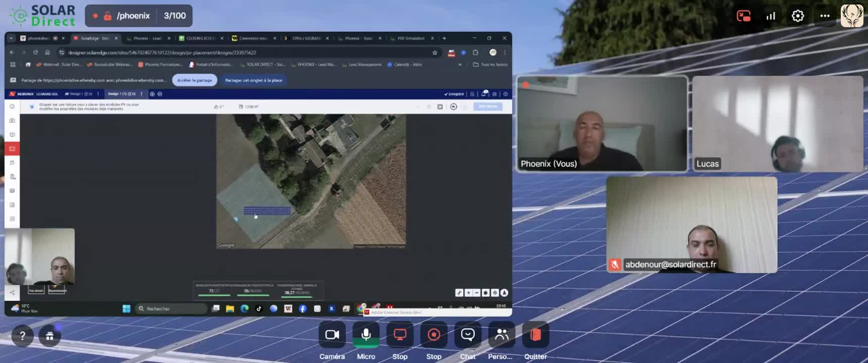Click the gift icon next to help
Viewport: 868px width, 363px height.
click(49, 336)
